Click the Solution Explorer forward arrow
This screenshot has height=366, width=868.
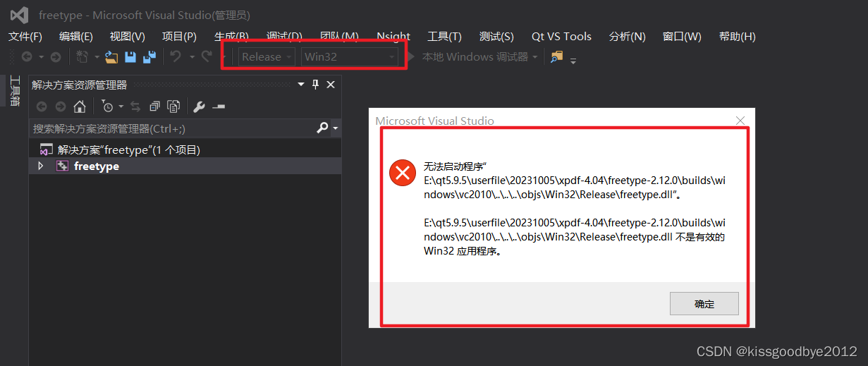pos(61,106)
